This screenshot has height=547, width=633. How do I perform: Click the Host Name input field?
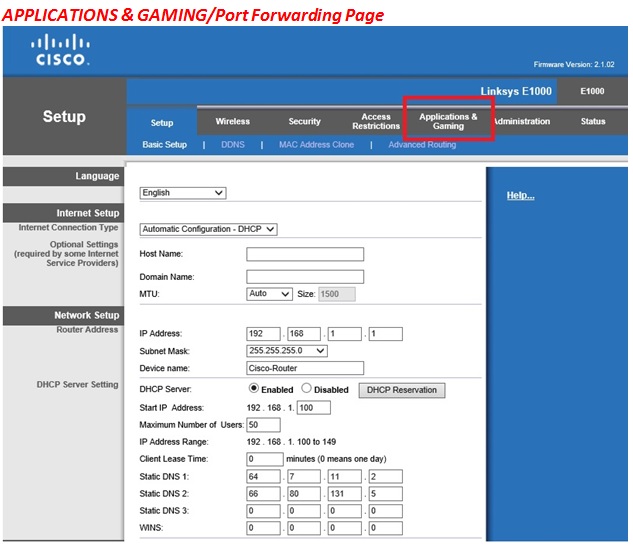click(x=305, y=254)
